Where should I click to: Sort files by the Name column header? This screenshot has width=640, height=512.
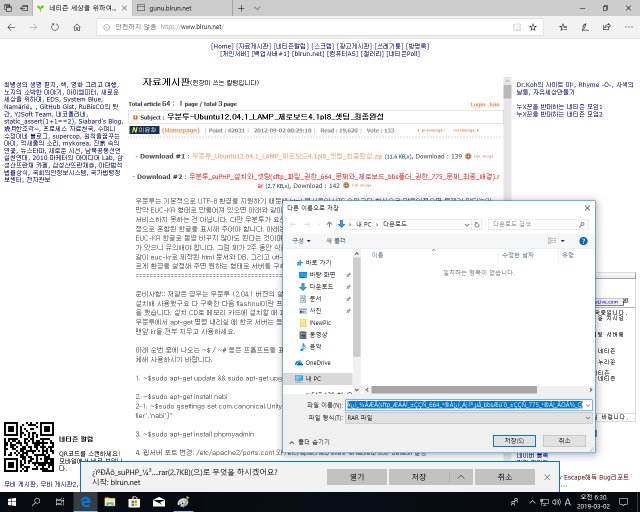click(x=433, y=255)
